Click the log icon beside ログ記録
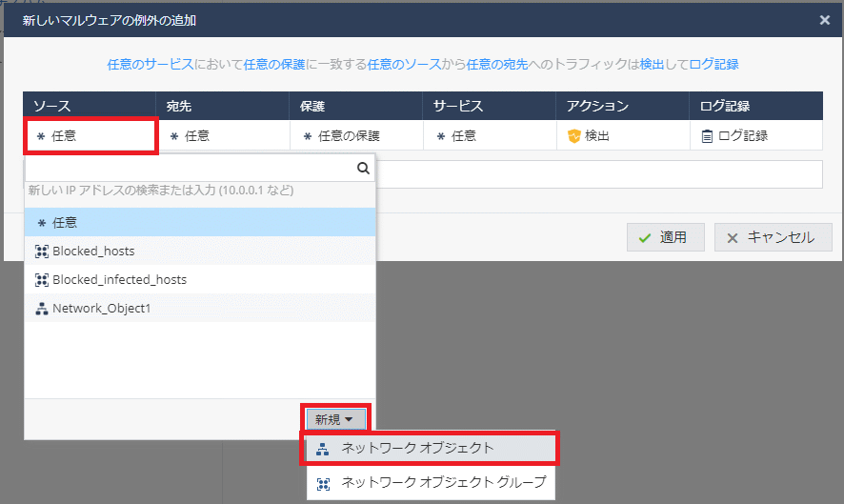Viewport: 844px width, 504px height. coord(707,136)
